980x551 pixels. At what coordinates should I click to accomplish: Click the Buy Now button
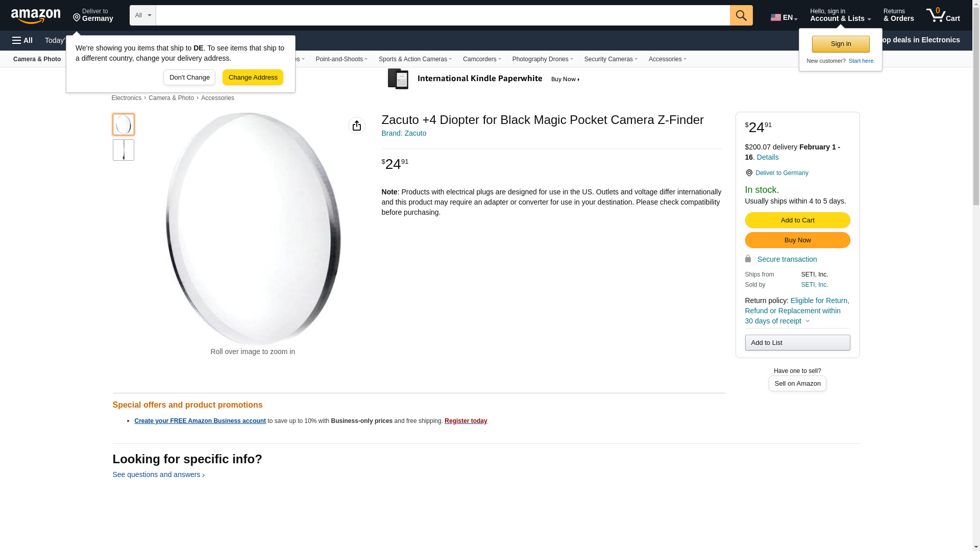coord(797,240)
